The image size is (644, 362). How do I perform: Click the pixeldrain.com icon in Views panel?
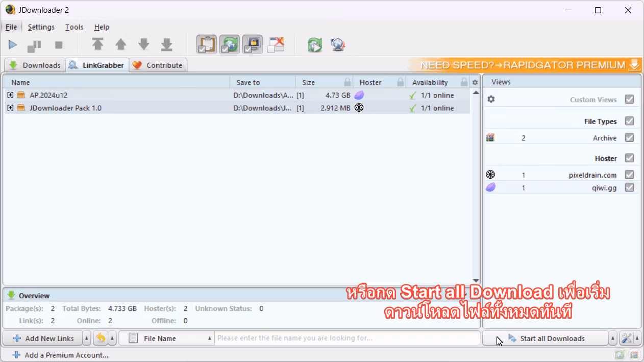(x=490, y=175)
